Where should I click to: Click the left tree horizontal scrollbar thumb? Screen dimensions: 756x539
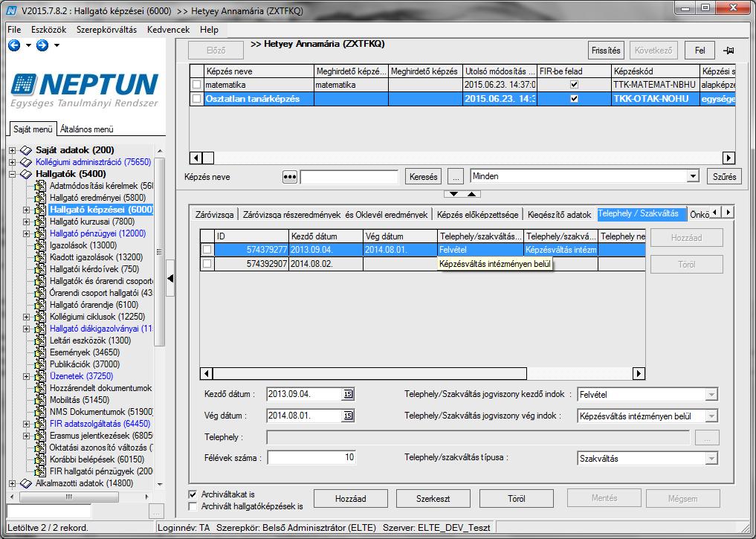(x=68, y=496)
